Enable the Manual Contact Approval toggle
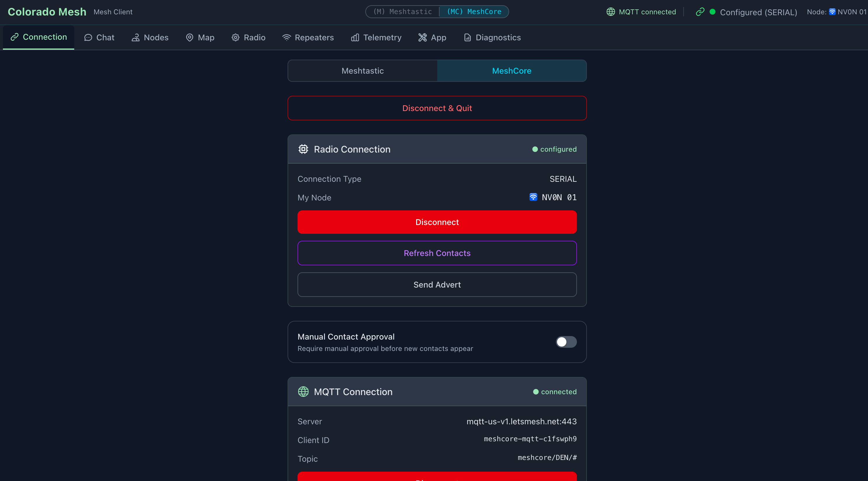This screenshot has height=481, width=868. tap(566, 342)
